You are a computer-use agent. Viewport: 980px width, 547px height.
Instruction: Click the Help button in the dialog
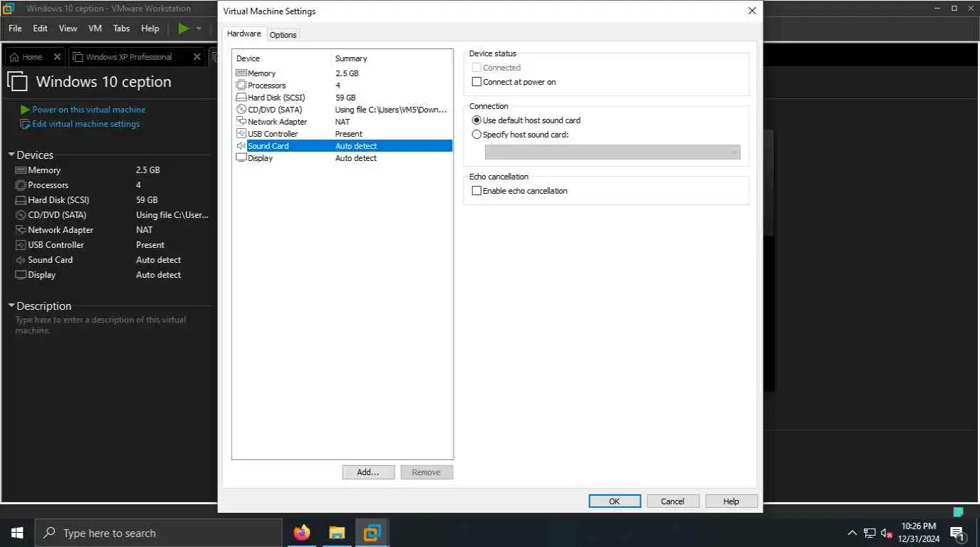point(731,501)
